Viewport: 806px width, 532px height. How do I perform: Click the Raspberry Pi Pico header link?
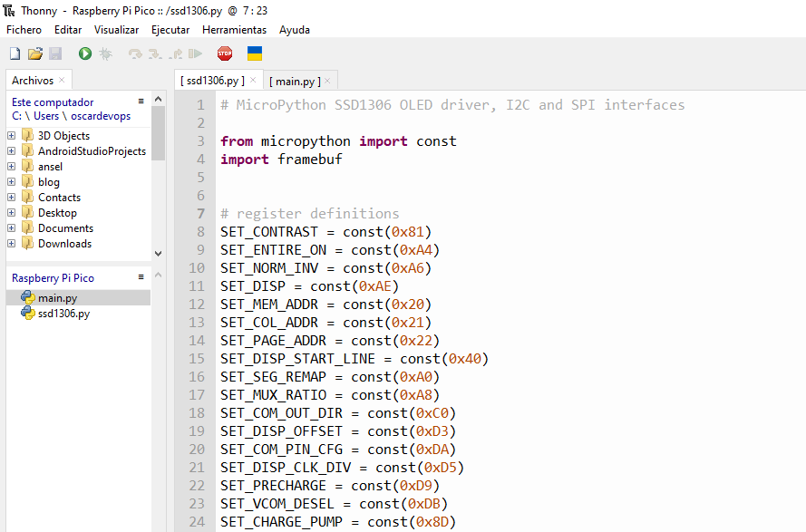click(x=53, y=278)
